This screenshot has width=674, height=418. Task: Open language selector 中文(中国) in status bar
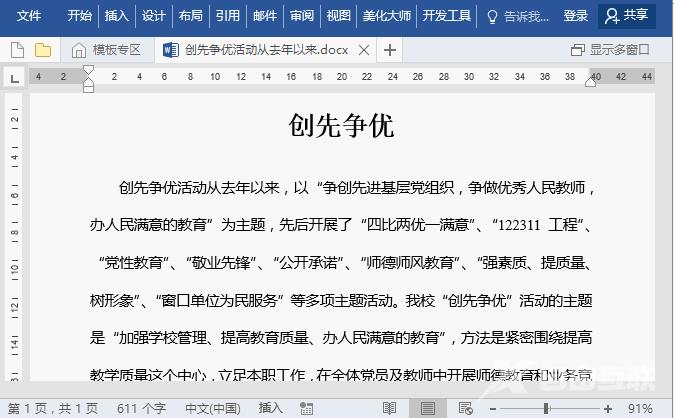(x=212, y=408)
